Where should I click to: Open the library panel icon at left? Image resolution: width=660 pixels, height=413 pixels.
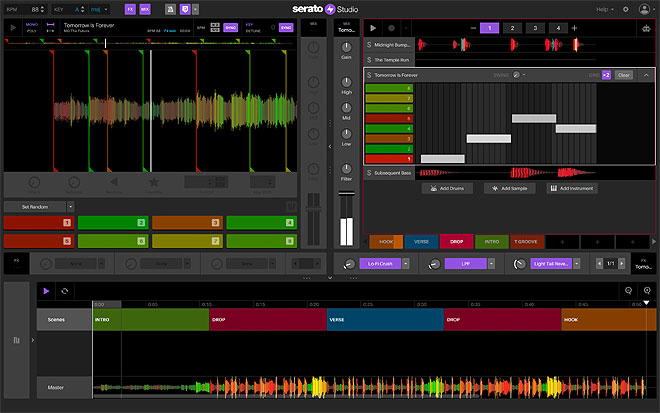tap(17, 341)
